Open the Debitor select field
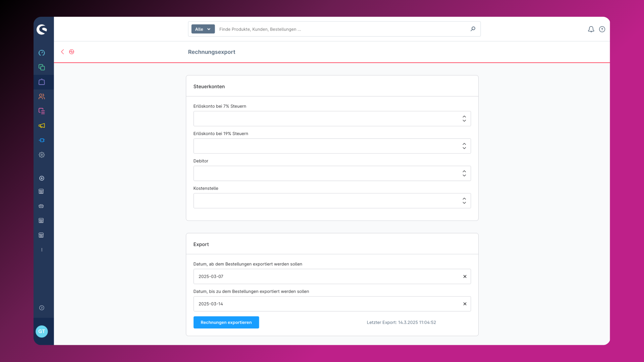This screenshot has width=644, height=362. 332,173
